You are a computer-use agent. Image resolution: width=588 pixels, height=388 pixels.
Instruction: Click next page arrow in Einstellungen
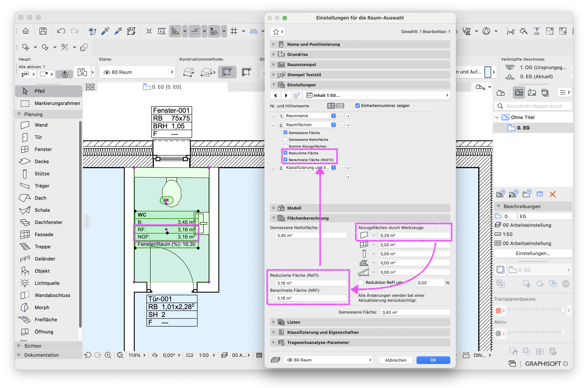(286, 95)
